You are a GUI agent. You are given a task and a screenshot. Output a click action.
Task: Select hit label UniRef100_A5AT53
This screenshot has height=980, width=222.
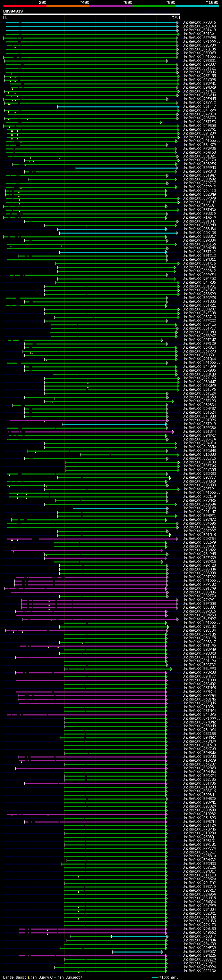[199, 153]
